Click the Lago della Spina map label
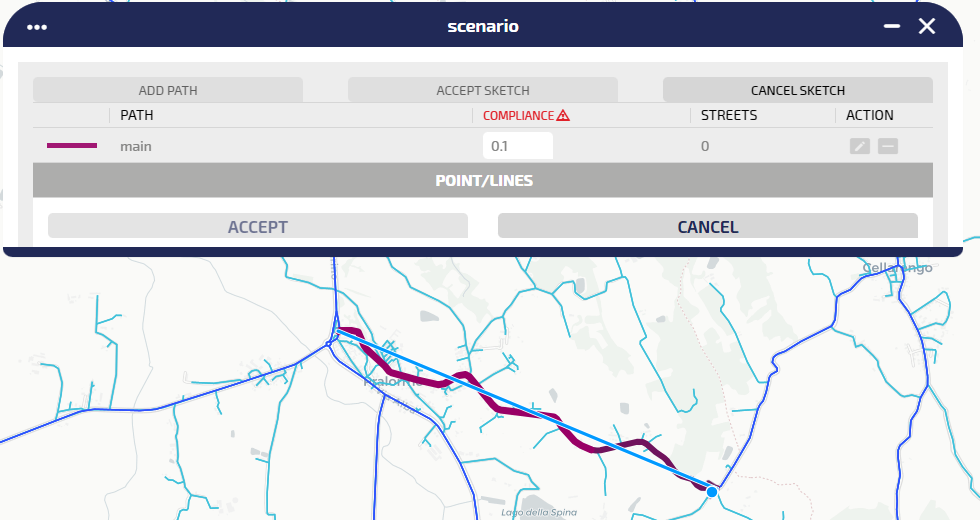The height and width of the screenshot is (520, 980). click(539, 512)
